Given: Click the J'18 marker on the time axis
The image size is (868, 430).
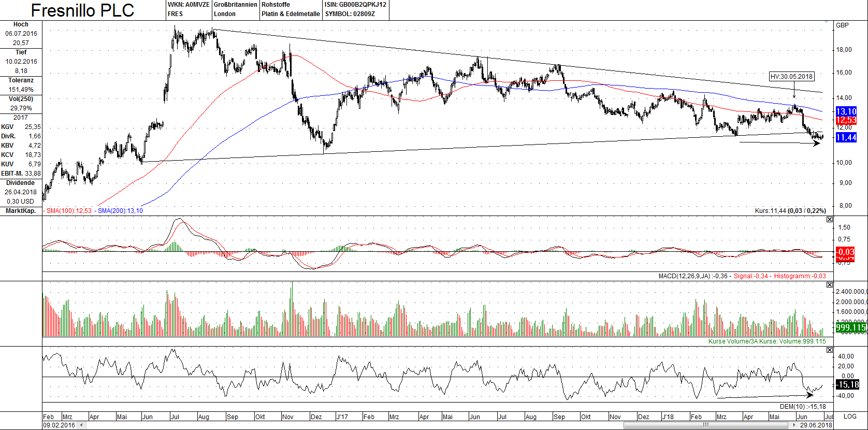Looking at the screenshot, I should tap(668, 417).
